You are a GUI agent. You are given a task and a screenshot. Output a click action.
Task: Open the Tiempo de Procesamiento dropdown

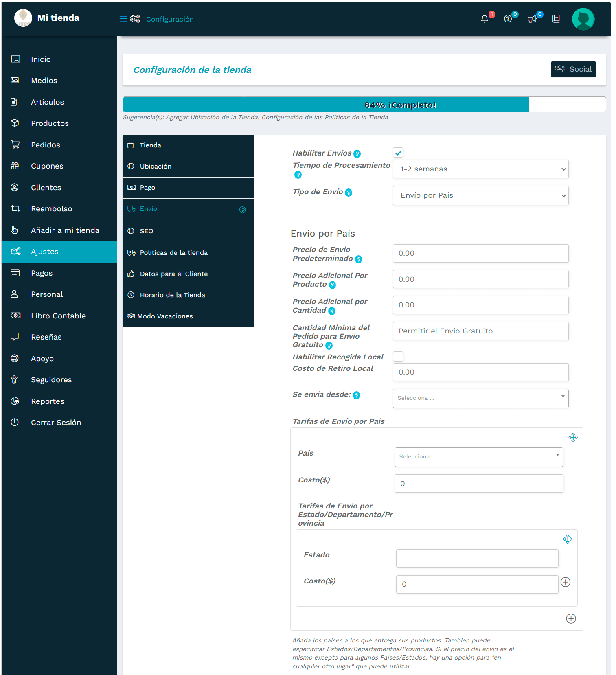pyautogui.click(x=481, y=169)
